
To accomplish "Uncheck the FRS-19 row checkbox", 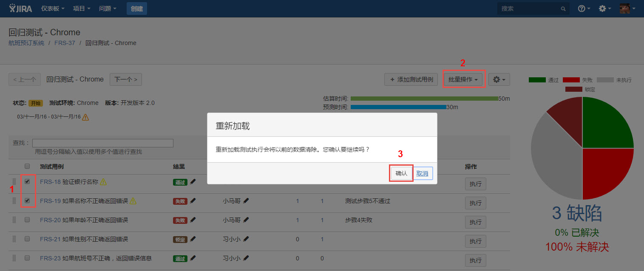I will tap(27, 200).
